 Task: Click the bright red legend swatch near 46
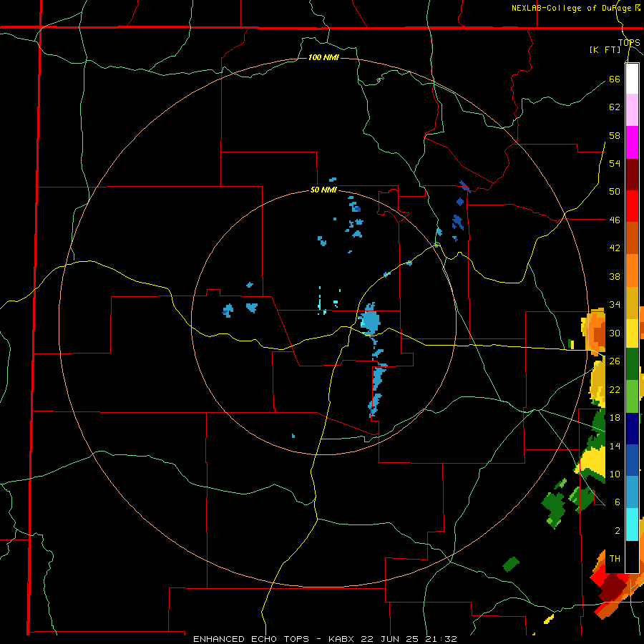[632, 206]
